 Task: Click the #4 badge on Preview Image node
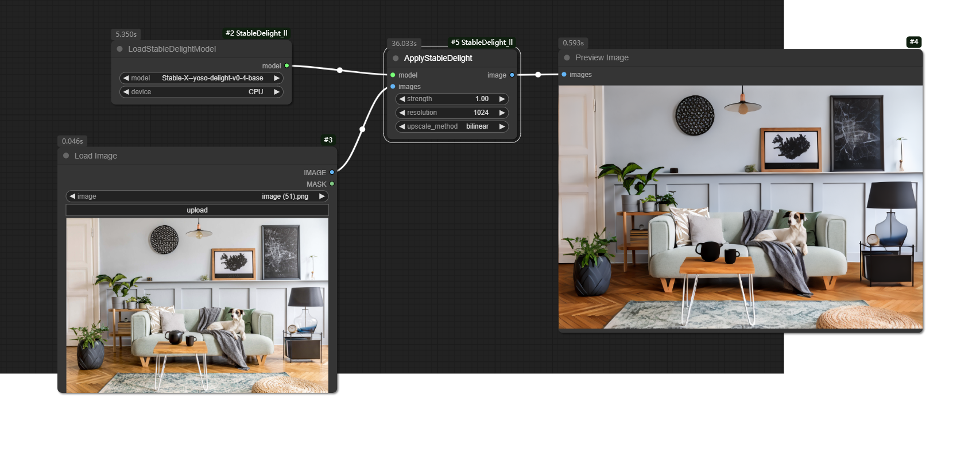click(914, 41)
